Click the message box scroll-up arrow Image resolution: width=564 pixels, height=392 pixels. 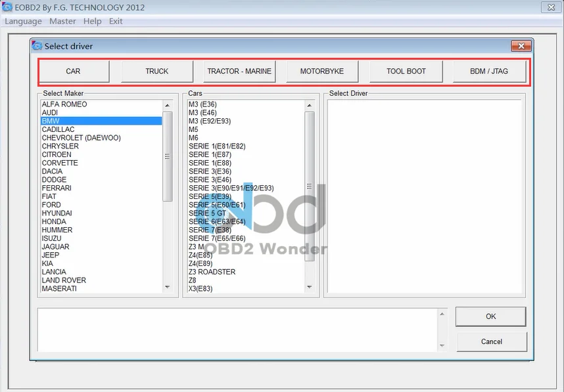pyautogui.click(x=442, y=314)
